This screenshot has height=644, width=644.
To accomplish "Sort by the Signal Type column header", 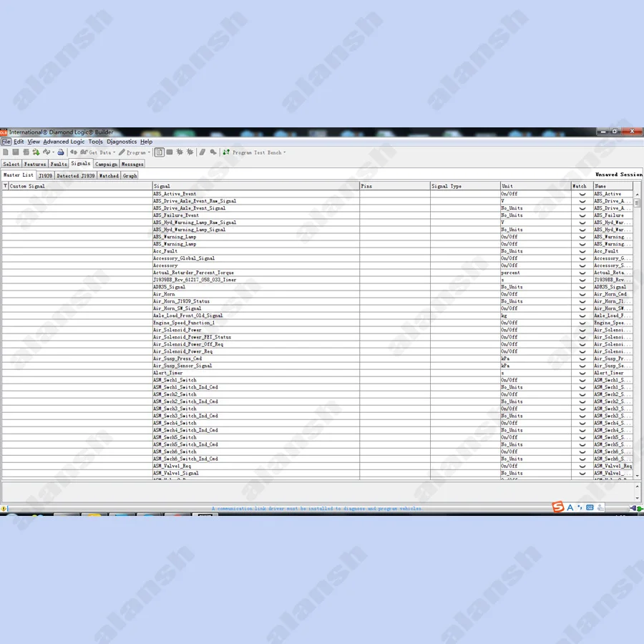I will (465, 186).
